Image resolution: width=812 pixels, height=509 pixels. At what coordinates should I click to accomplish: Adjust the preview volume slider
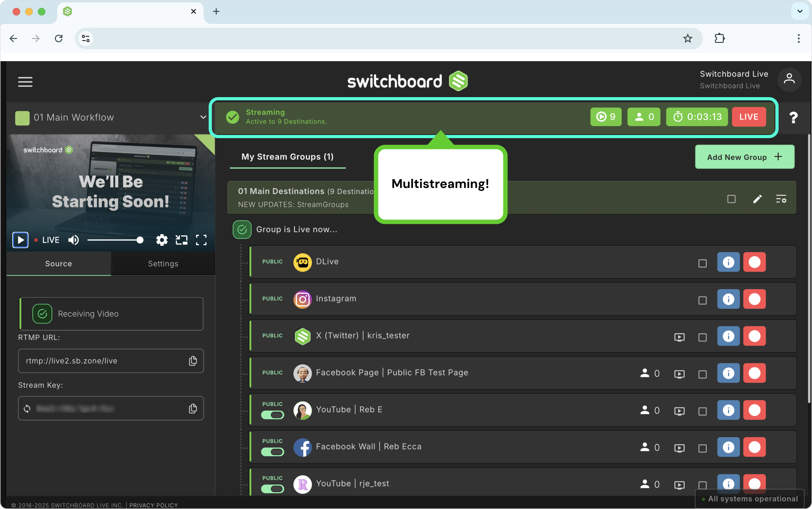[115, 240]
